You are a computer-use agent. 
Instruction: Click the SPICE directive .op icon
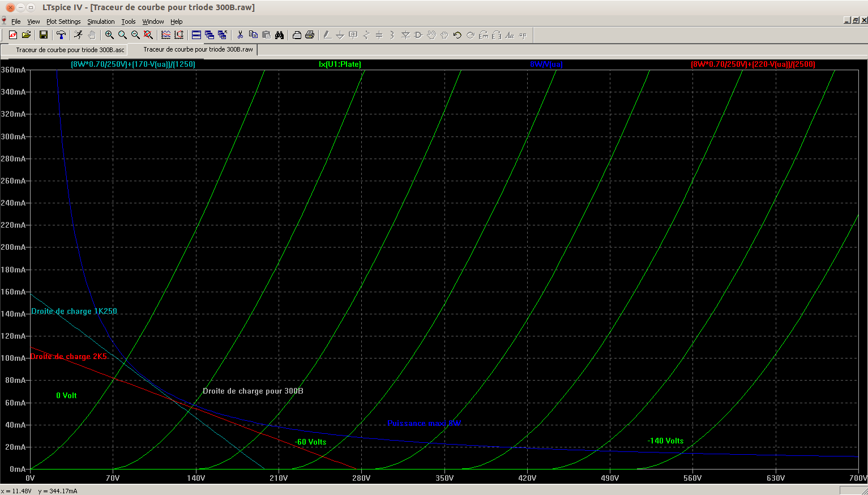click(x=523, y=35)
